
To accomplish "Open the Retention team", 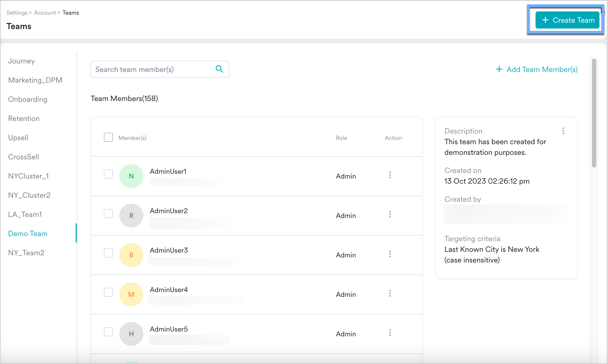I will pos(24,118).
